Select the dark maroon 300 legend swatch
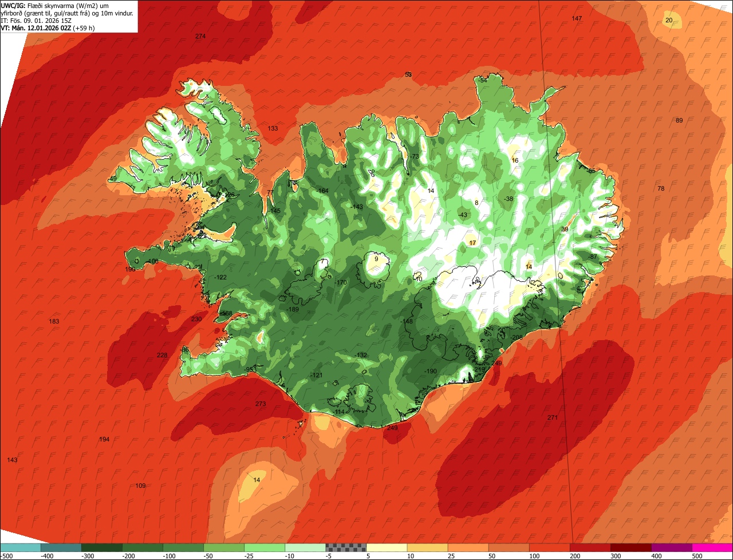 (x=630, y=547)
